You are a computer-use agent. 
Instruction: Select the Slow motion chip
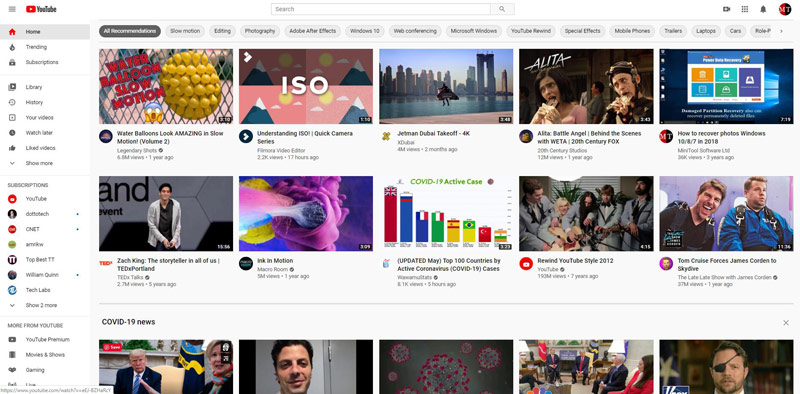[185, 31]
